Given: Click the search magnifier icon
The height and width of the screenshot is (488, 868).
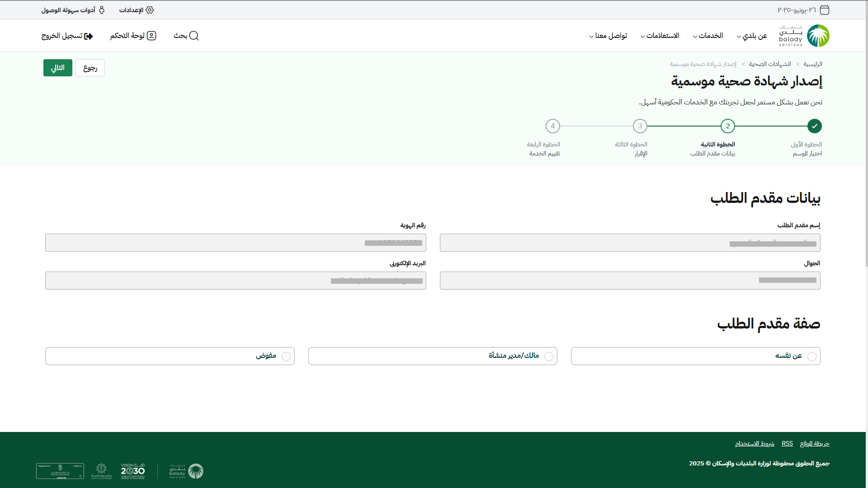Looking at the screenshot, I should [194, 36].
